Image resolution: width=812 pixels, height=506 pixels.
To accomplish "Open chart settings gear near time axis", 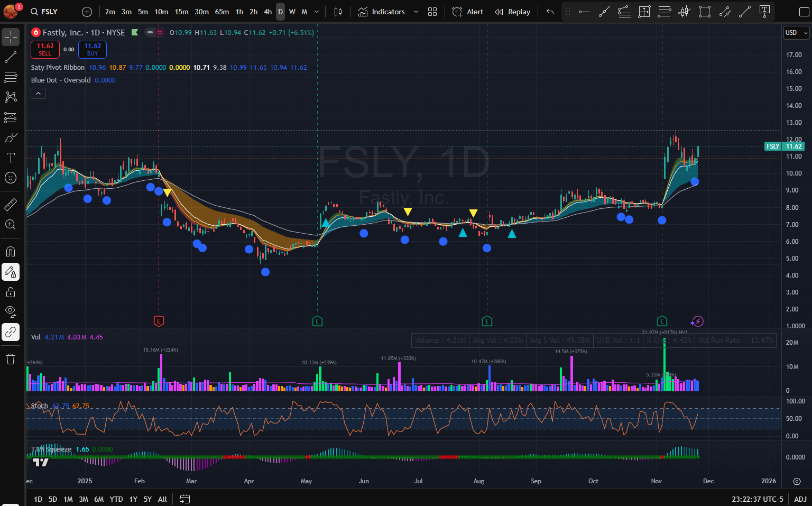I will pos(797,481).
